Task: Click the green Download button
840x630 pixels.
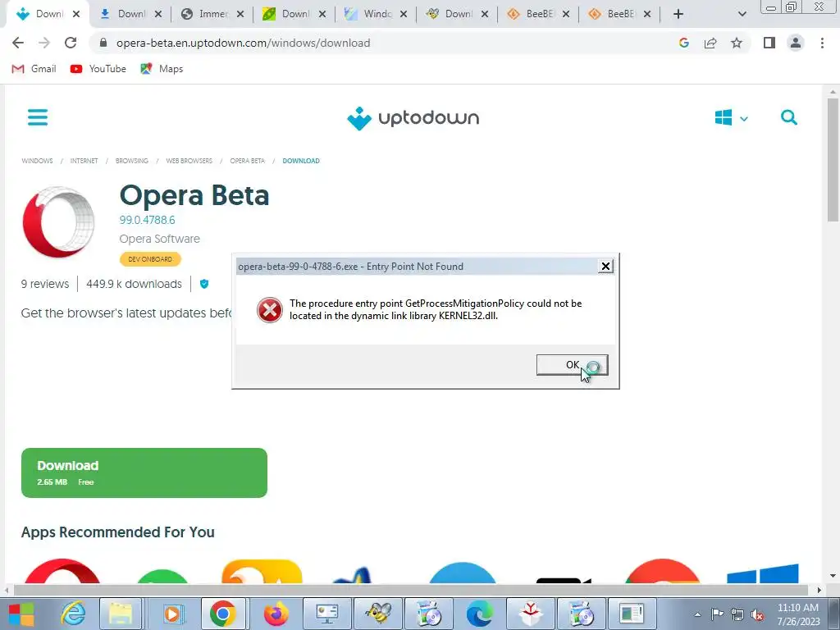Action: point(144,473)
